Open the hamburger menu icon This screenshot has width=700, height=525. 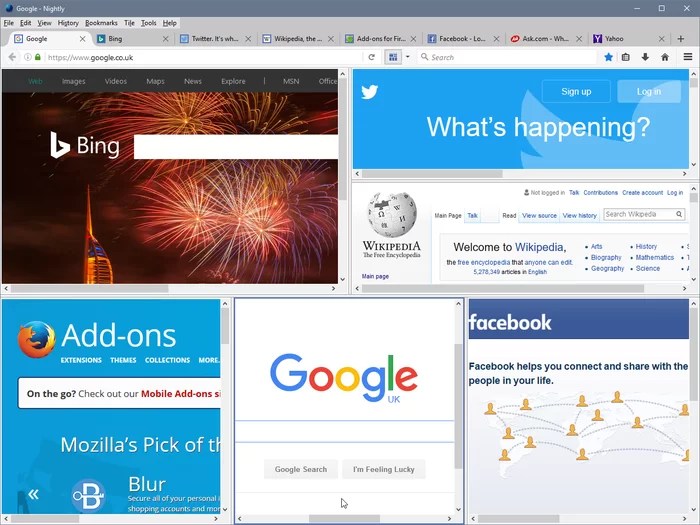[688, 57]
